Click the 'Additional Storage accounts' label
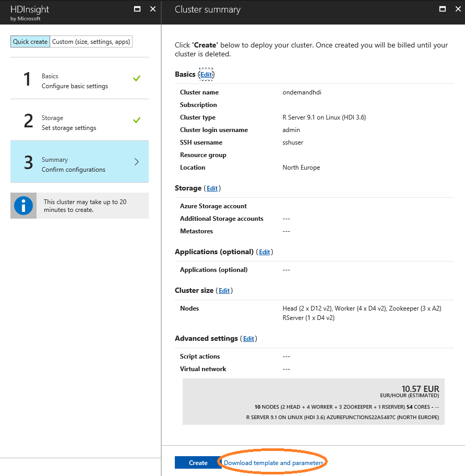 click(x=222, y=219)
